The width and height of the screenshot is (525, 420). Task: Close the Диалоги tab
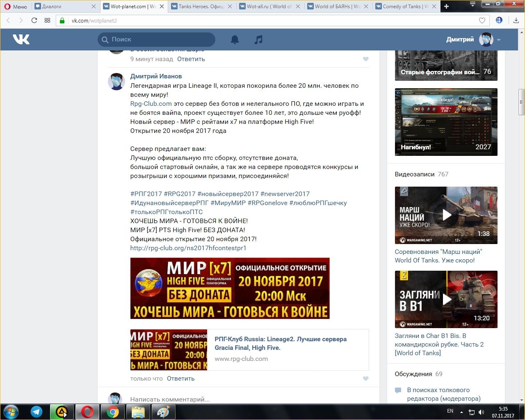click(x=94, y=7)
